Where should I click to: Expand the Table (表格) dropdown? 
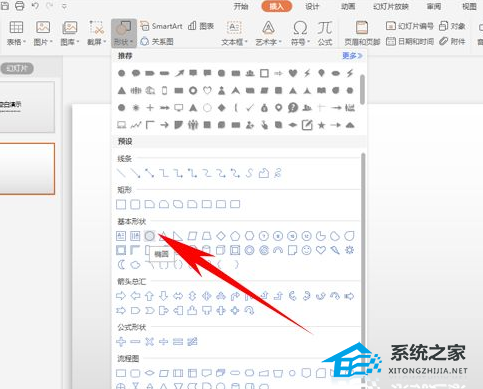click(x=16, y=33)
